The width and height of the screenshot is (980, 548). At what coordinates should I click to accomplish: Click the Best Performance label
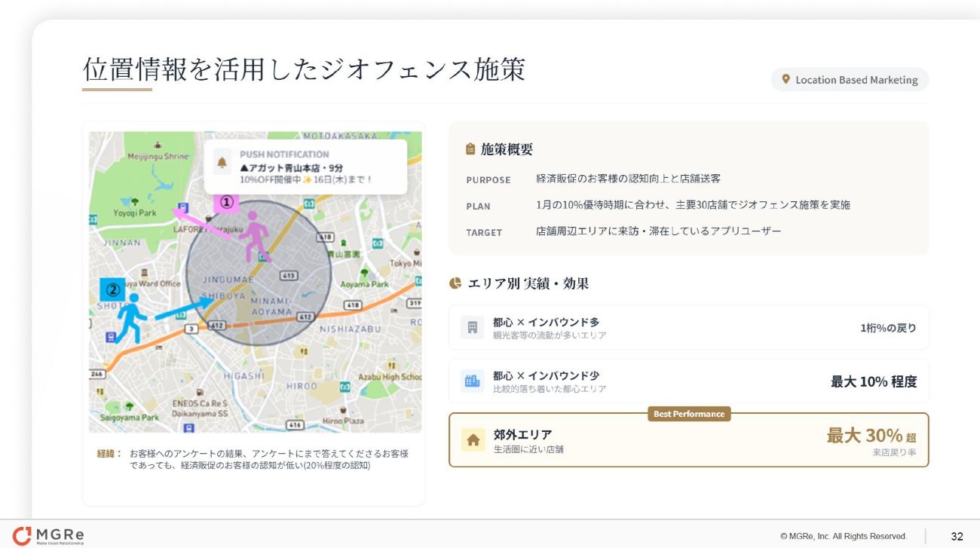pyautogui.click(x=688, y=414)
